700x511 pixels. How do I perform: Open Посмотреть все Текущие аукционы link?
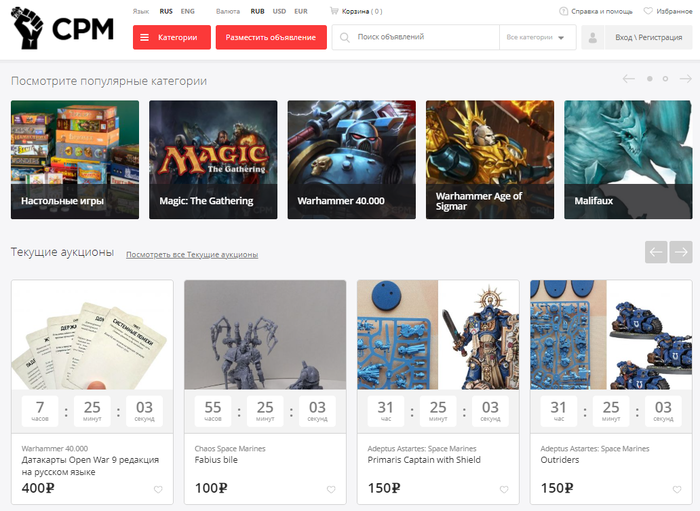(192, 254)
